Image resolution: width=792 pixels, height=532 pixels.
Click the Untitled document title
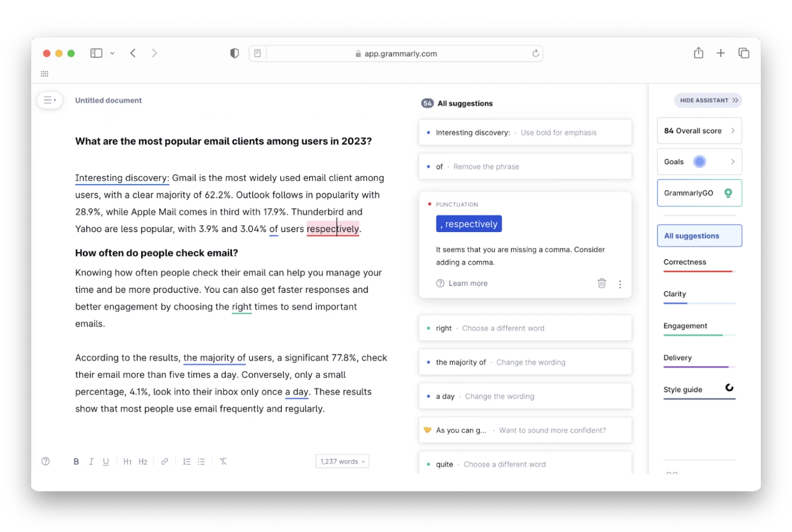point(109,101)
